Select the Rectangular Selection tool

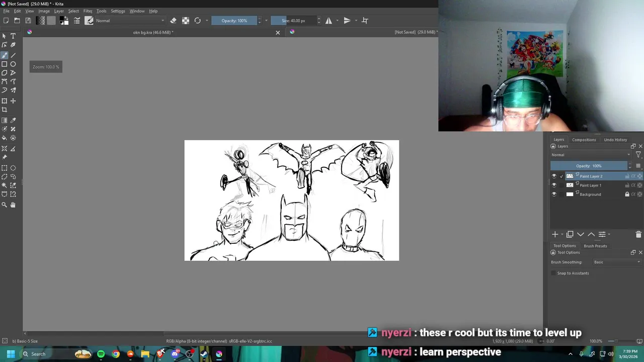coord(5,168)
